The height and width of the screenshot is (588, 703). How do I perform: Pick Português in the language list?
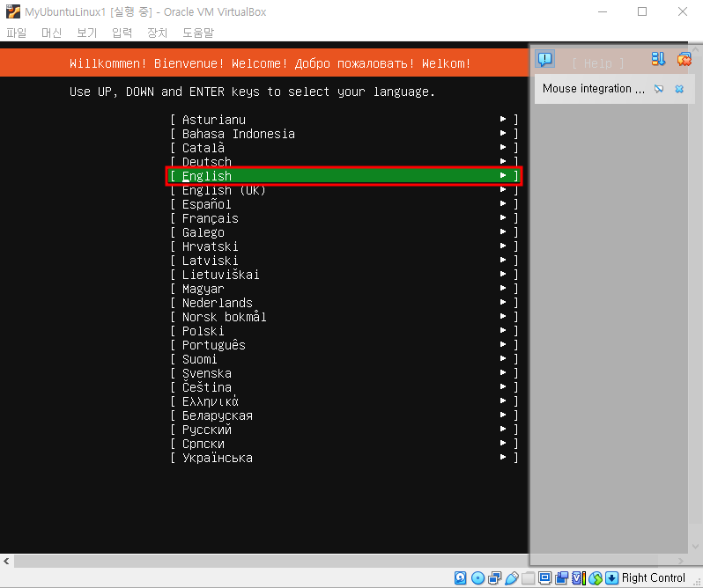(344, 345)
